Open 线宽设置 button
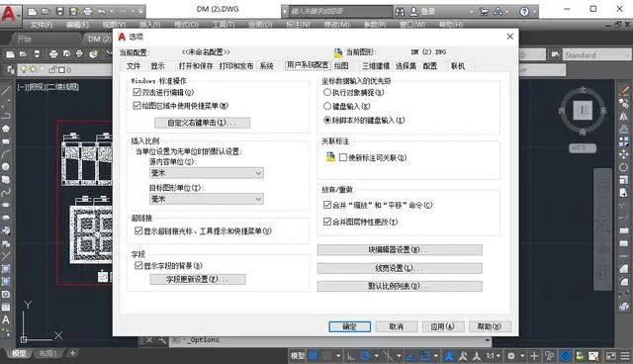Image resolution: width=633 pixels, height=364 pixels. 400,268
